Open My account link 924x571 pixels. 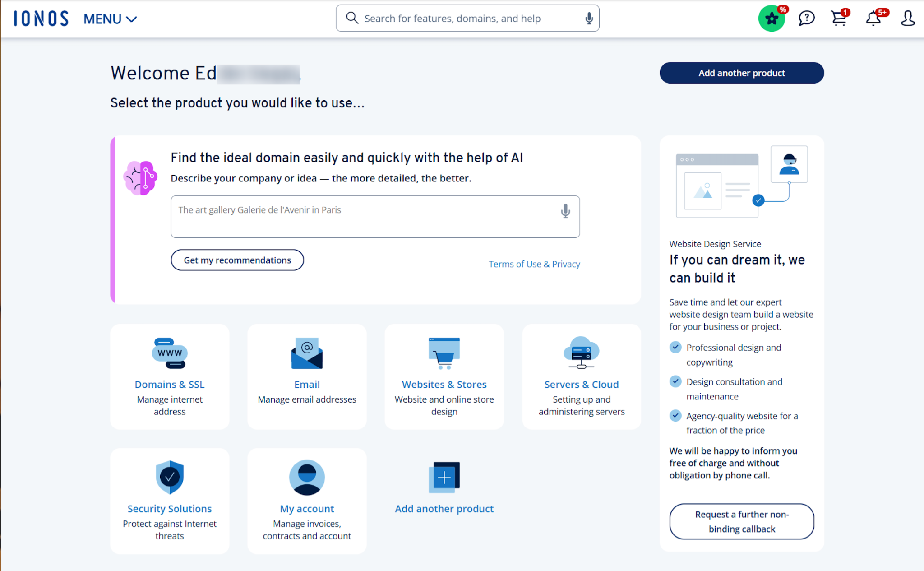click(307, 509)
